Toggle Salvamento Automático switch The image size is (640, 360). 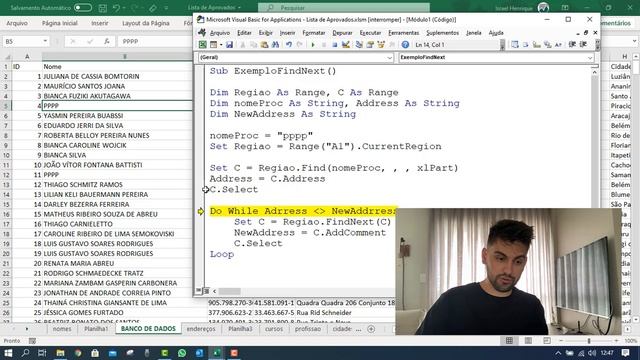pyautogui.click(x=83, y=8)
